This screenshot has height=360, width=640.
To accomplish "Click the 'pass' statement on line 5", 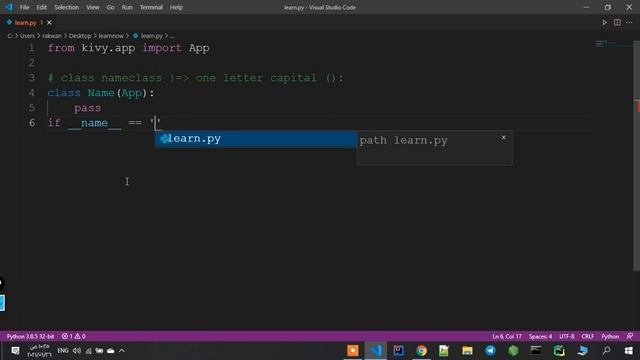I will pos(87,108).
